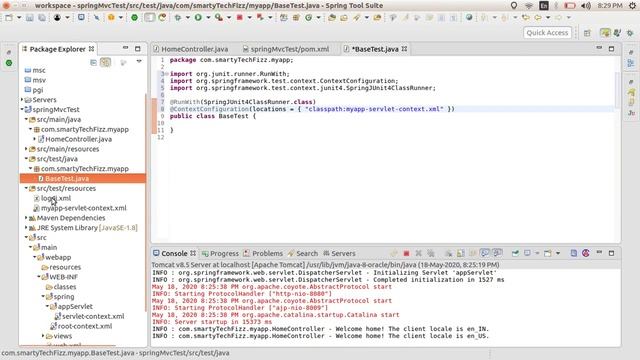Viewport: 640px width, 360px height.
Task: Close the BaseTest.java tab
Action: click(x=404, y=49)
